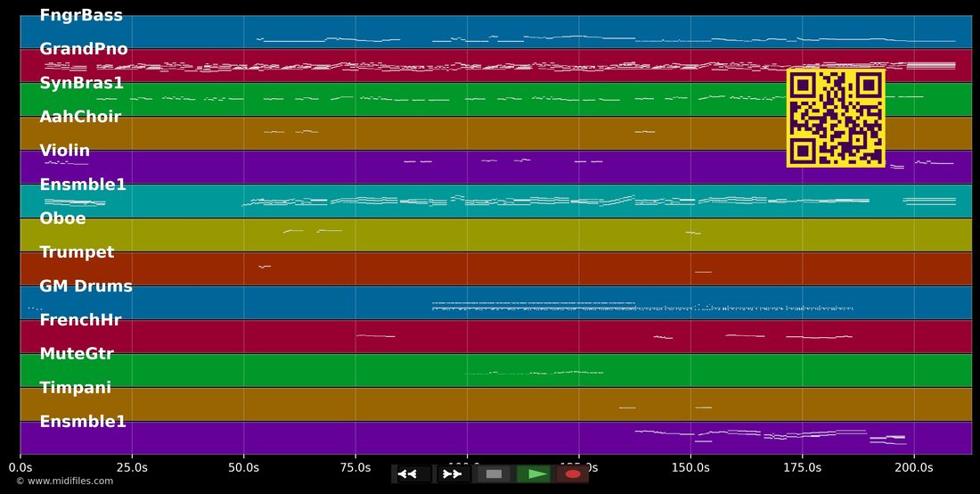Image resolution: width=980 pixels, height=494 pixels.
Task: Select the GrandPno track label
Action: coord(84,49)
